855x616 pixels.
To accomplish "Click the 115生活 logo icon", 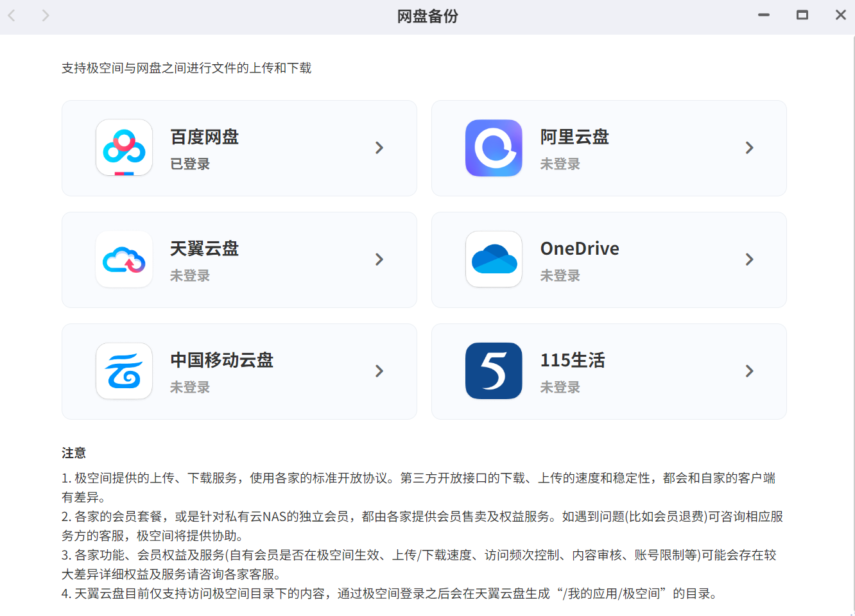I will pyautogui.click(x=494, y=371).
